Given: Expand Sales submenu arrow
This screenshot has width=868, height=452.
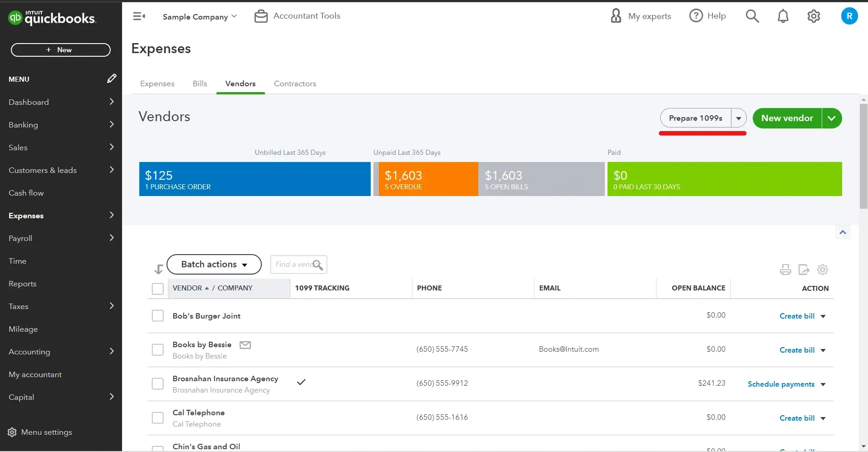Looking at the screenshot, I should (112, 147).
